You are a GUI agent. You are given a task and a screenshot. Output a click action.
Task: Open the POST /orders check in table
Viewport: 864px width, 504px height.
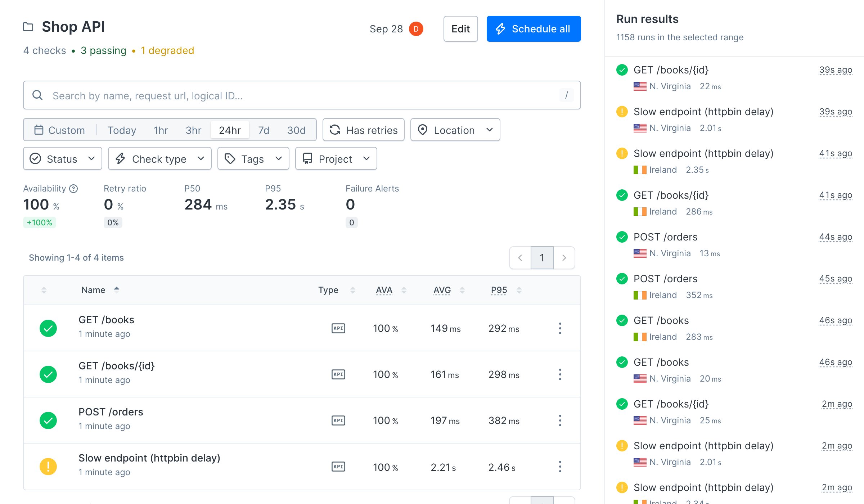pyautogui.click(x=111, y=412)
